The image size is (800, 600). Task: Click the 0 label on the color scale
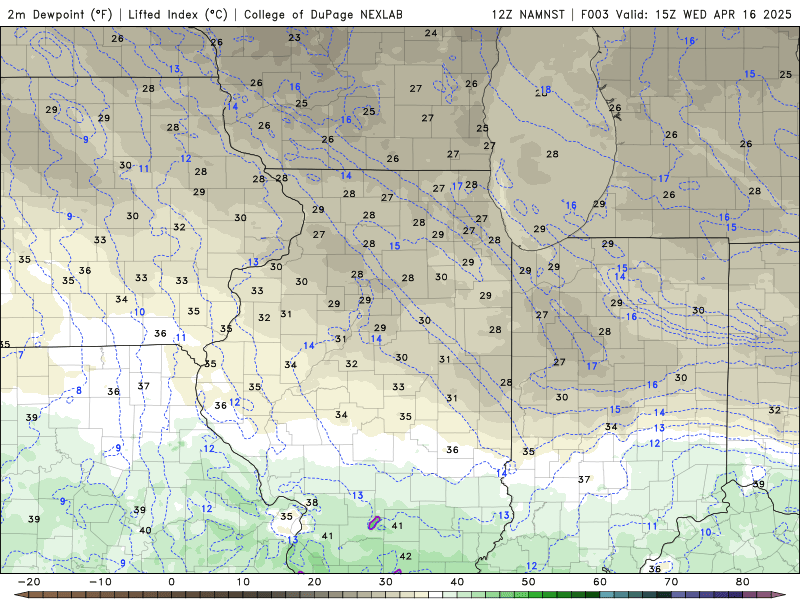(171, 582)
